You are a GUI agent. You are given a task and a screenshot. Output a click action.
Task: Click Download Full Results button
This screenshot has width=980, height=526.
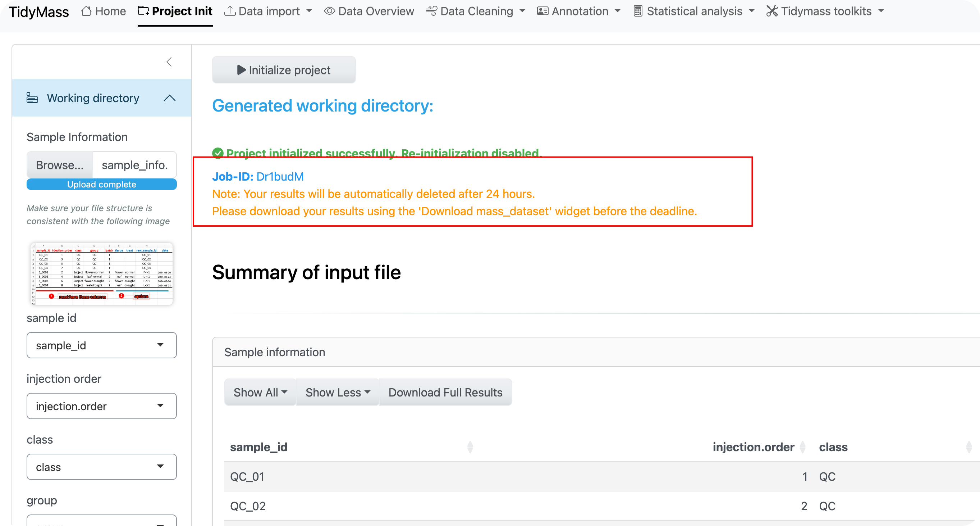coord(445,392)
